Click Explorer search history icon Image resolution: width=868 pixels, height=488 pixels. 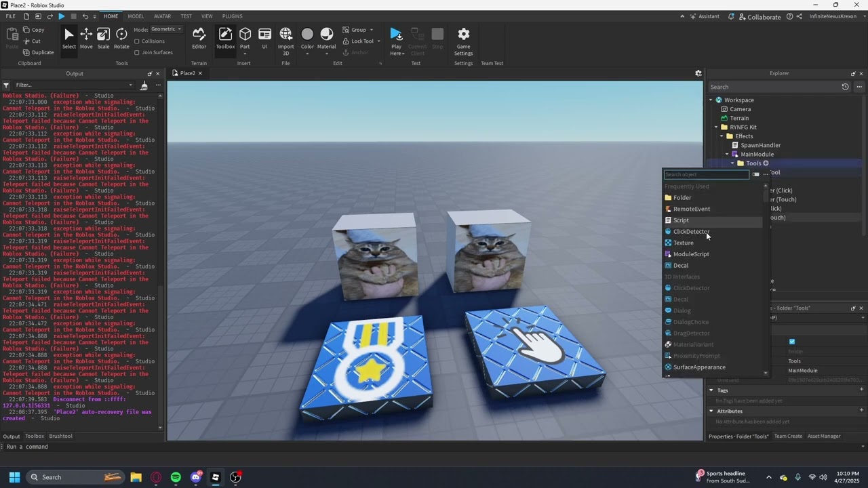(845, 87)
